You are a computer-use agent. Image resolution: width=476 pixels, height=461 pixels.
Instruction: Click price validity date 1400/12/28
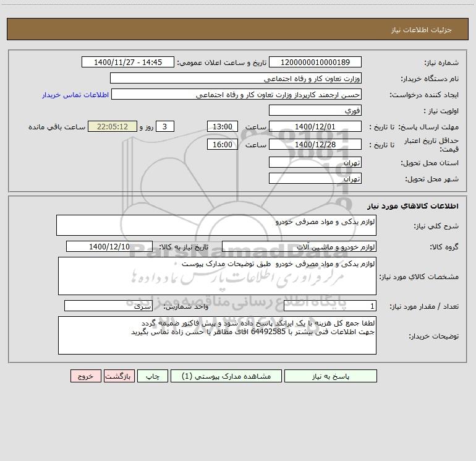[315, 144]
